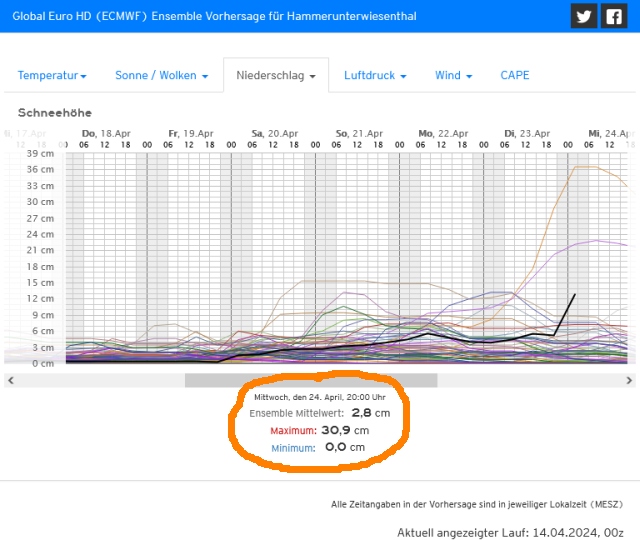Click the Ensemble Mittelwert value
This screenshot has width=640, height=540.
[x=370, y=412]
